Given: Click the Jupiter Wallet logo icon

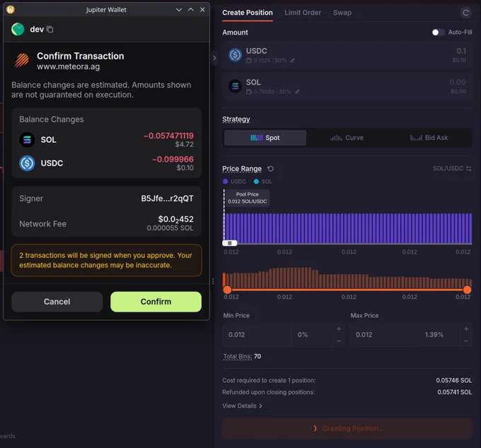Looking at the screenshot, I should coord(11,9).
